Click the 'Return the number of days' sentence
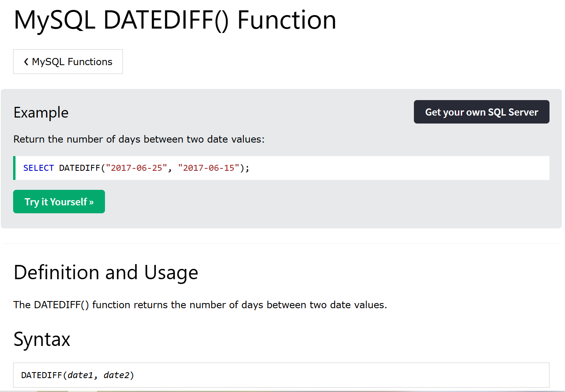The width and height of the screenshot is (565, 392). 139,139
